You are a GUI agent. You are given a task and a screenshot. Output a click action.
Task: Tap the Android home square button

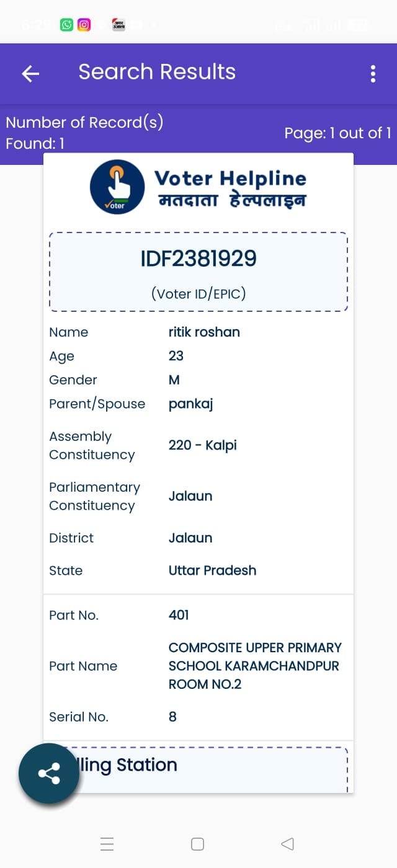coord(198,844)
